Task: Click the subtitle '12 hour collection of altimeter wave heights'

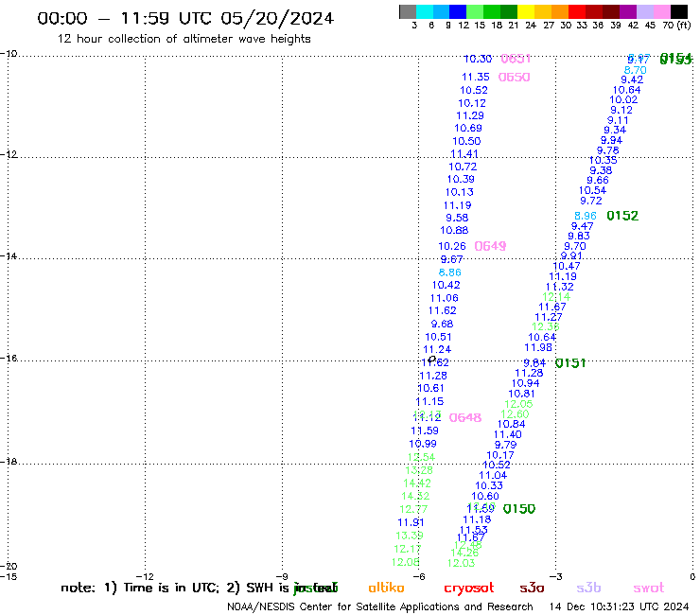Action: point(184,39)
